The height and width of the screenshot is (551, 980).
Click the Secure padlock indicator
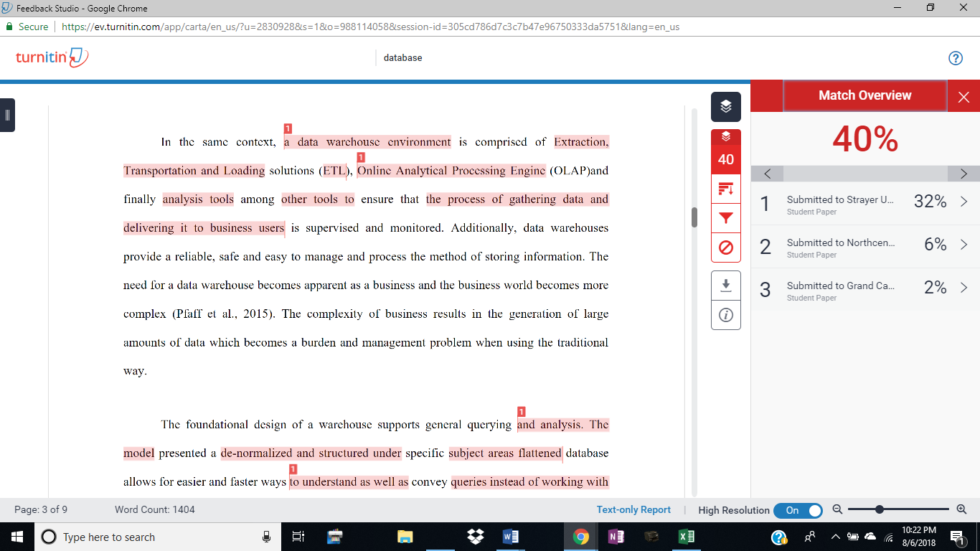click(x=27, y=27)
